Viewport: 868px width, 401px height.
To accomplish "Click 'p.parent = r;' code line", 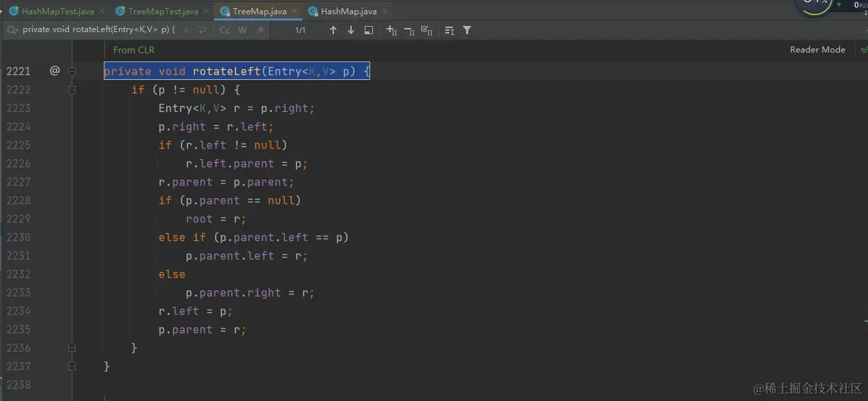I will [202, 329].
